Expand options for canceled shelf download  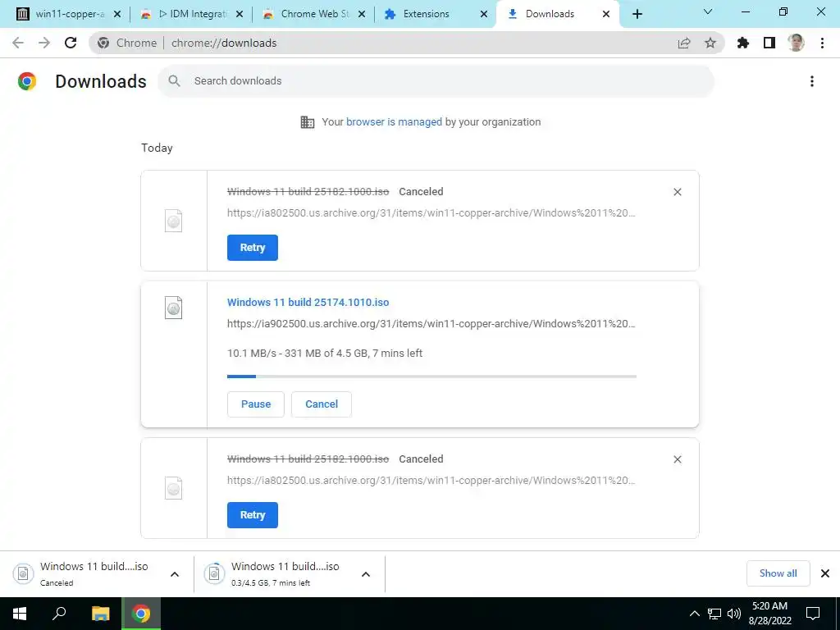[x=175, y=574]
